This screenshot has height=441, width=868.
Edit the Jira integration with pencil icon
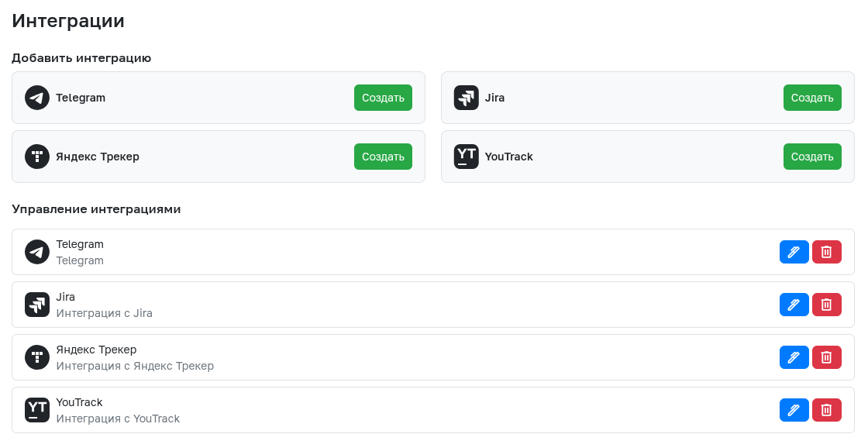click(x=794, y=305)
